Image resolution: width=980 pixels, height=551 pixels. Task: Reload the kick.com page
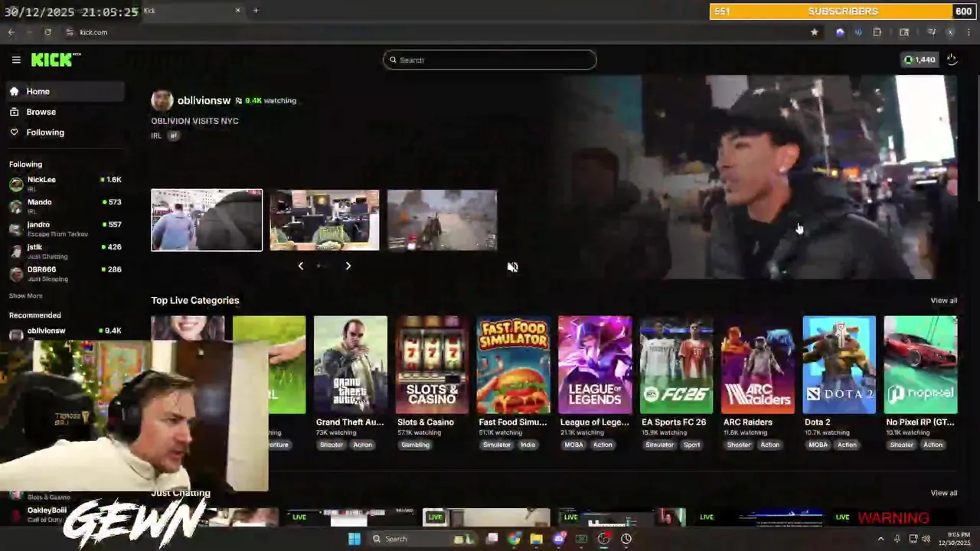coord(47,32)
